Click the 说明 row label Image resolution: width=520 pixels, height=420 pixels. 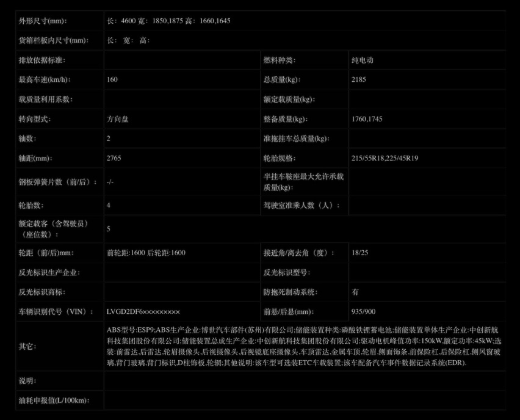click(x=27, y=381)
